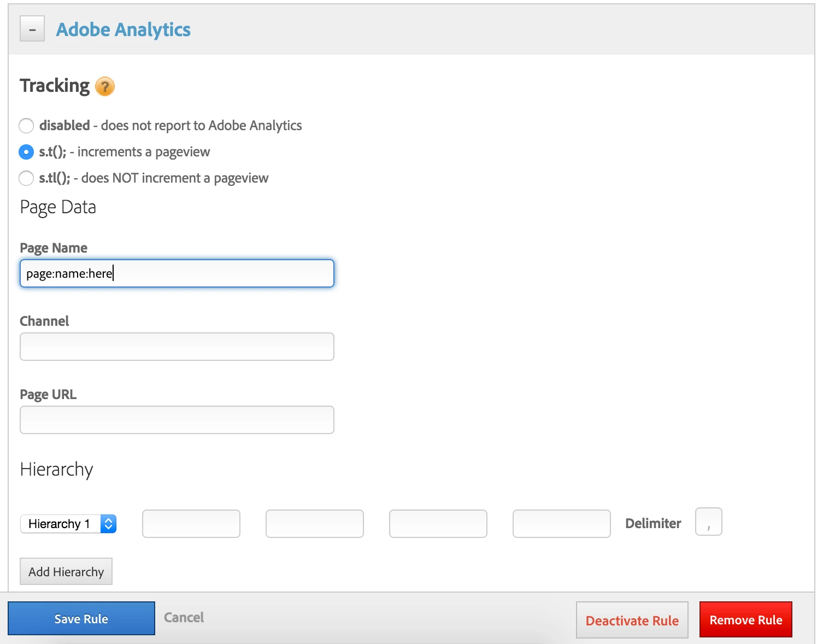
Task: Click the Cancel link
Action: coord(184,617)
